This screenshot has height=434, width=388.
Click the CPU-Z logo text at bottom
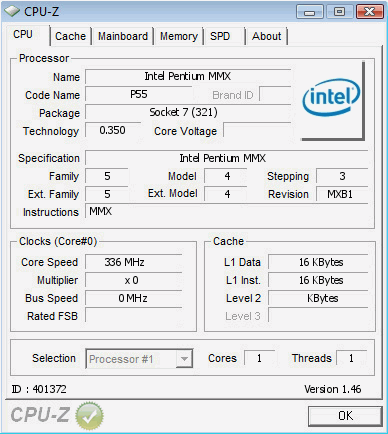[x=40, y=415]
